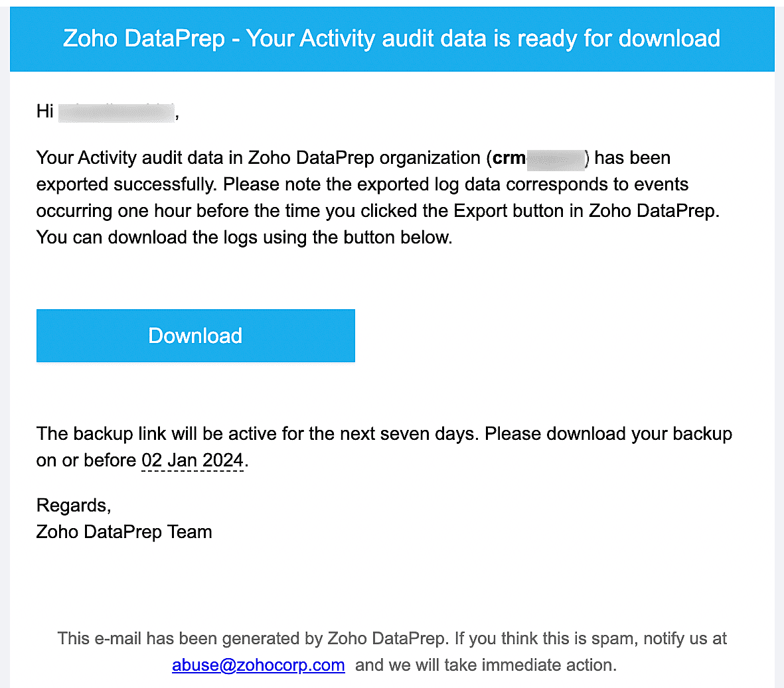Viewport: 784px width, 688px height.
Task: Click the "This e-mail has been generated" footer line
Action: click(392, 638)
